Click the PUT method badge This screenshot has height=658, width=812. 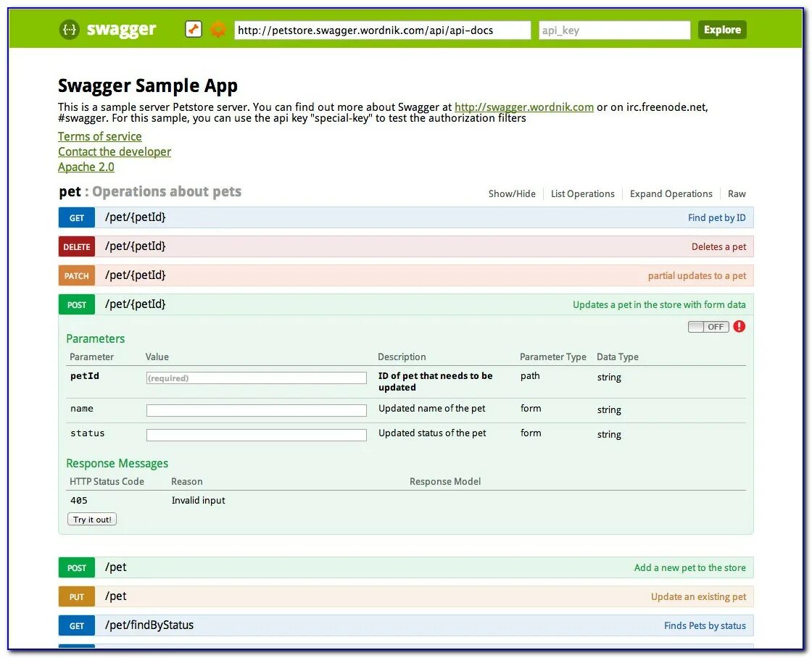[77, 596]
